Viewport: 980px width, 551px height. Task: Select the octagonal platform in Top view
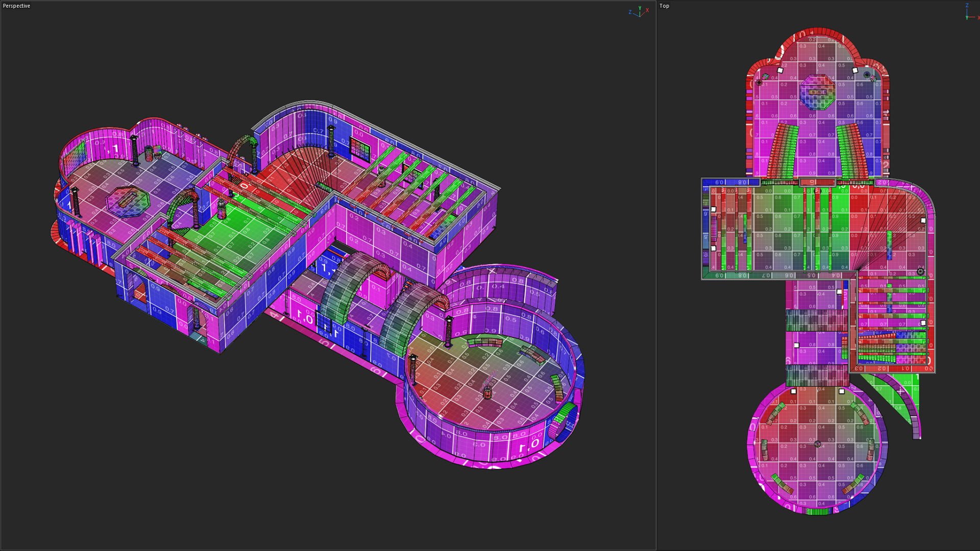[818, 92]
